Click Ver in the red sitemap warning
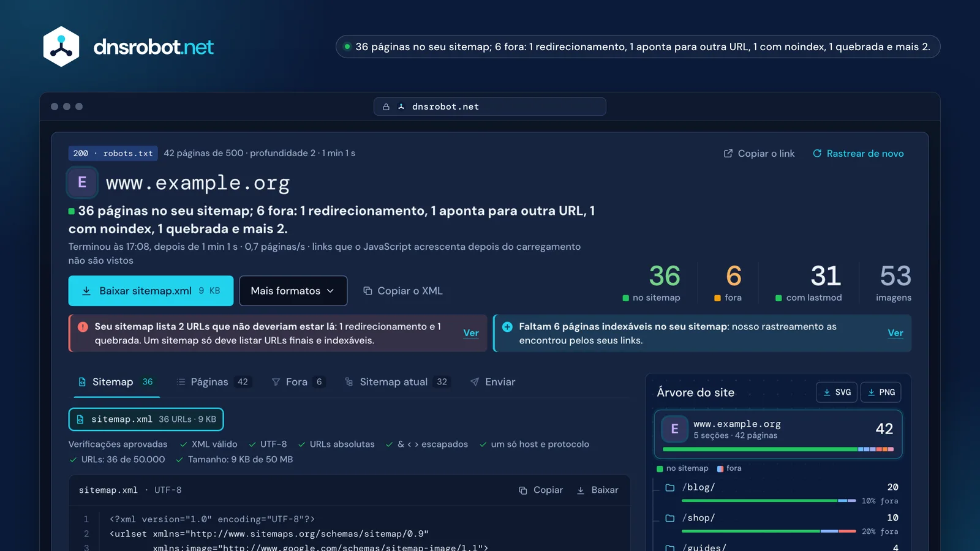 (471, 333)
